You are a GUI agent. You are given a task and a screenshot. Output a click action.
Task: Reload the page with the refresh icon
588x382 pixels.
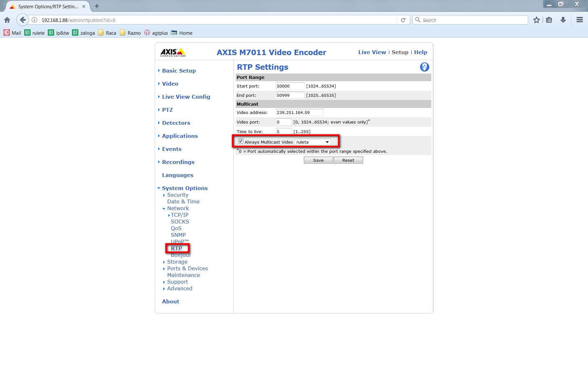point(403,20)
